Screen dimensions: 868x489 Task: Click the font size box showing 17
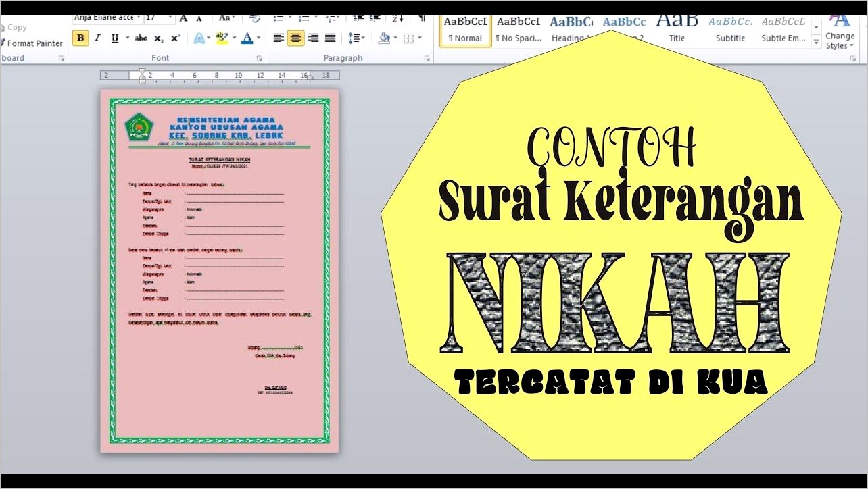pyautogui.click(x=155, y=18)
